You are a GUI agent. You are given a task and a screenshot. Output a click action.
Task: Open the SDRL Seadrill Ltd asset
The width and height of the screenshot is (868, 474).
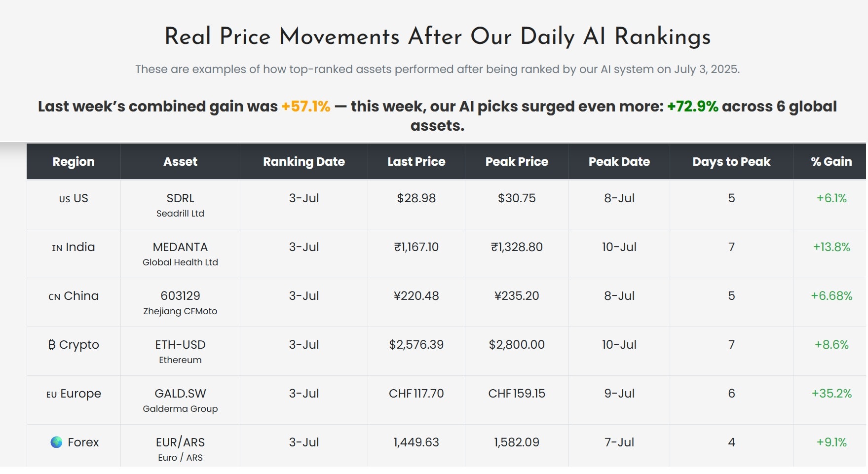coord(180,205)
